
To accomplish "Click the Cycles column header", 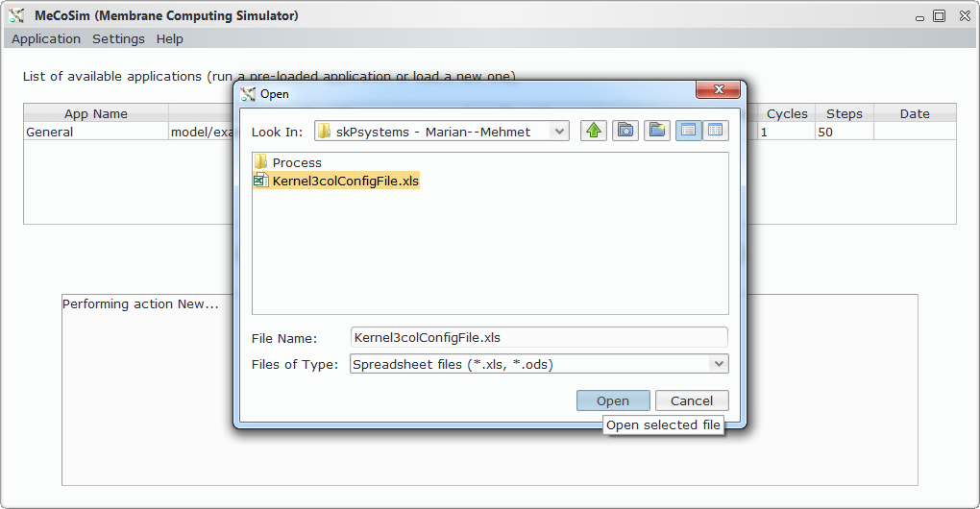I will click(x=787, y=113).
